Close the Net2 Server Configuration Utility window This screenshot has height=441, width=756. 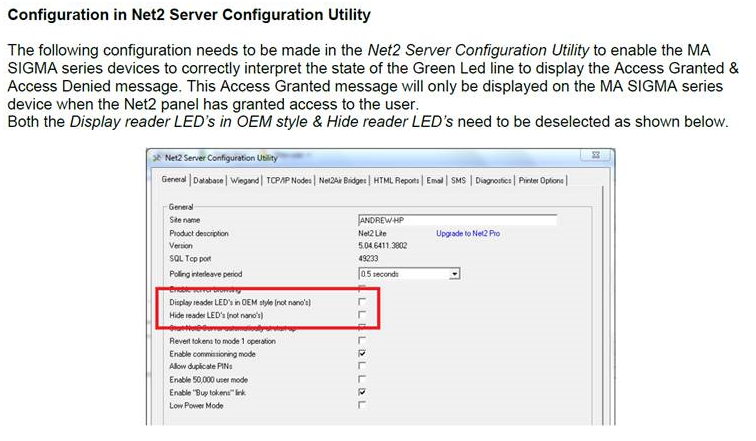click(596, 155)
